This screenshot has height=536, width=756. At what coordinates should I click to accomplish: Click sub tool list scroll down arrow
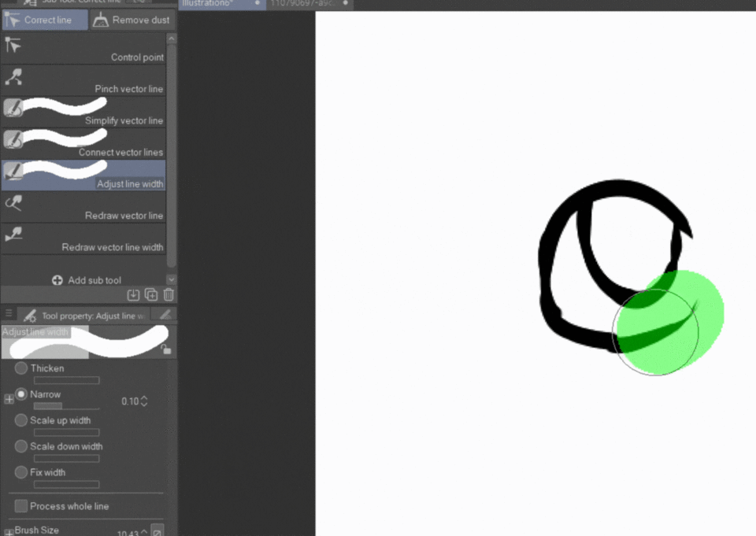point(171,279)
